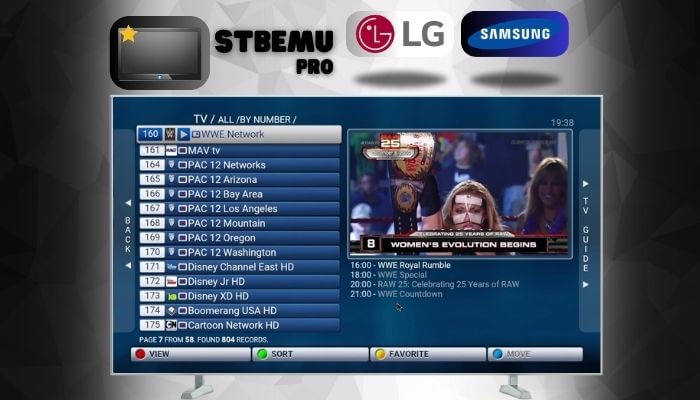
Task: Click the PAC 12 Bay Area shield icon
Action: click(171, 194)
